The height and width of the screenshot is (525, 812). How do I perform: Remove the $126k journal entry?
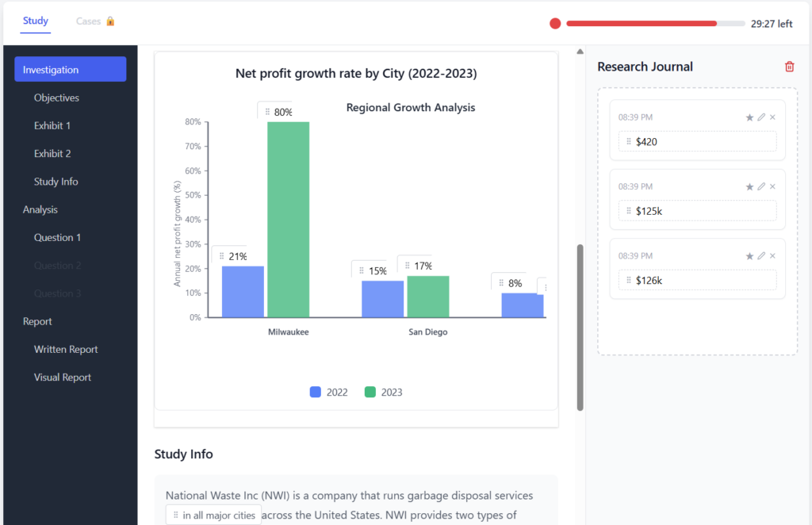click(x=772, y=256)
